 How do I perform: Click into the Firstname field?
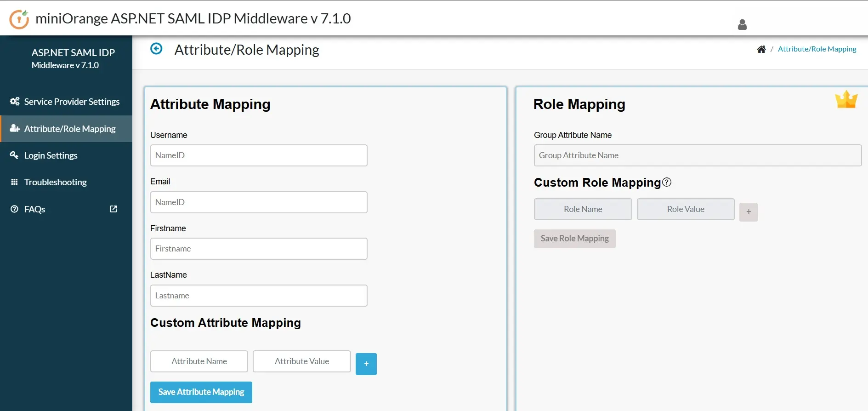(x=259, y=249)
